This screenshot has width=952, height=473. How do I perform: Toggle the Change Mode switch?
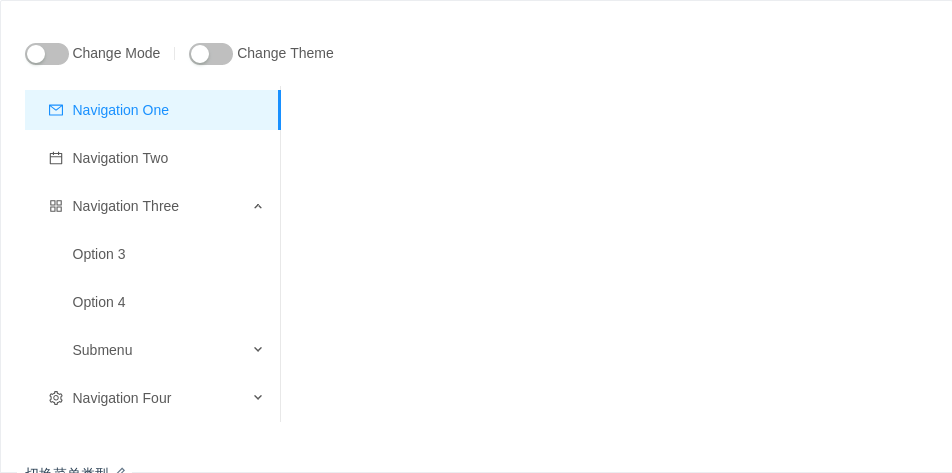47,53
